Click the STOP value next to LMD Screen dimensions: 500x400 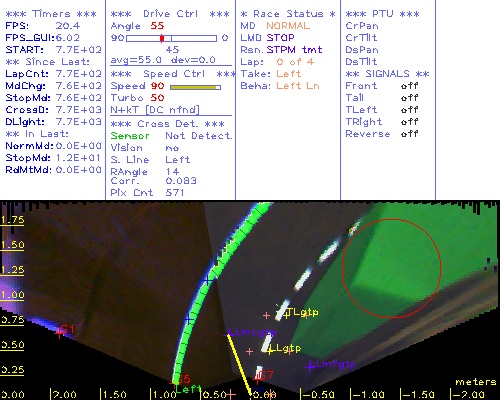280,38
